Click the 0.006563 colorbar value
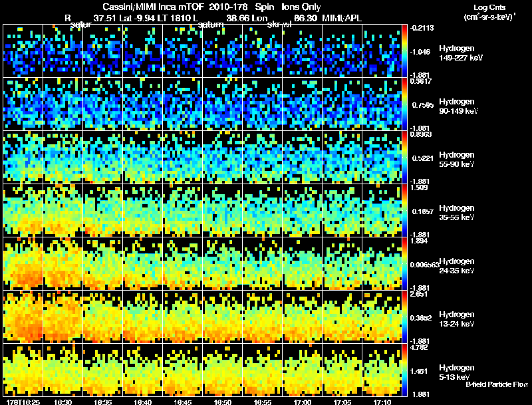Screen dimensions: 532x405 [424, 265]
